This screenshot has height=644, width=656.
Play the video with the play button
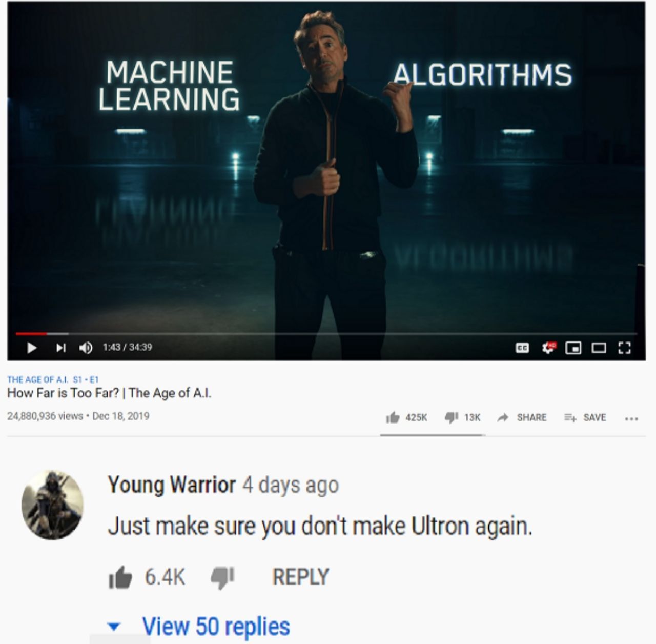[x=32, y=348]
